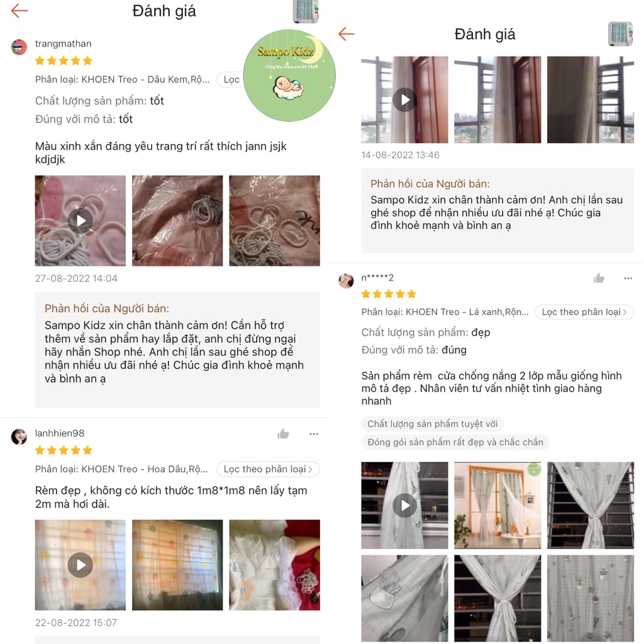Screen dimensions: 644x644
Task: Tap the Sampo Kidz round logo
Action: click(x=289, y=75)
